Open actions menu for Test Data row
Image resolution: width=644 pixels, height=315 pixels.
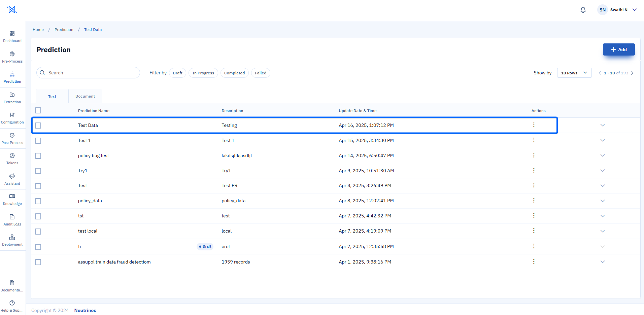[x=534, y=125]
